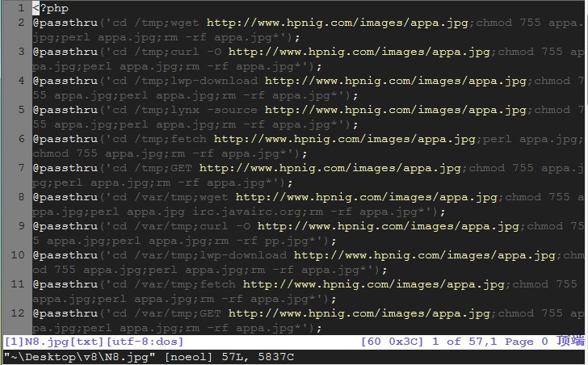Click line number 3 in the gutter
This screenshot has height=365, width=588.
click(x=21, y=52)
